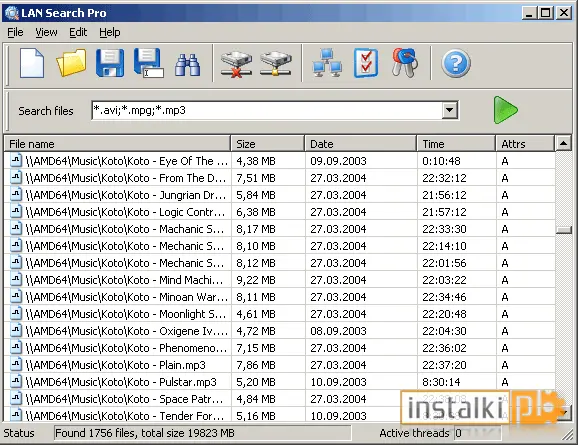Open the Help menu
578x445 pixels.
click(109, 32)
